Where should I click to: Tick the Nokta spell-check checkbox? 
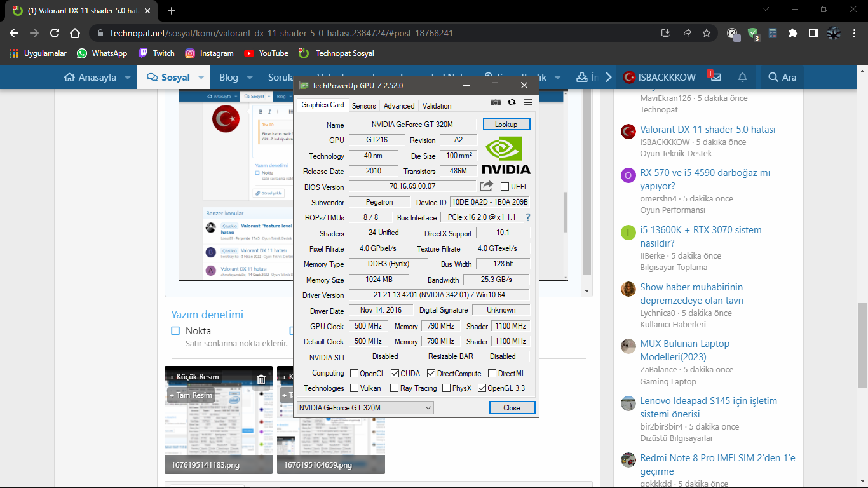pyautogui.click(x=175, y=330)
